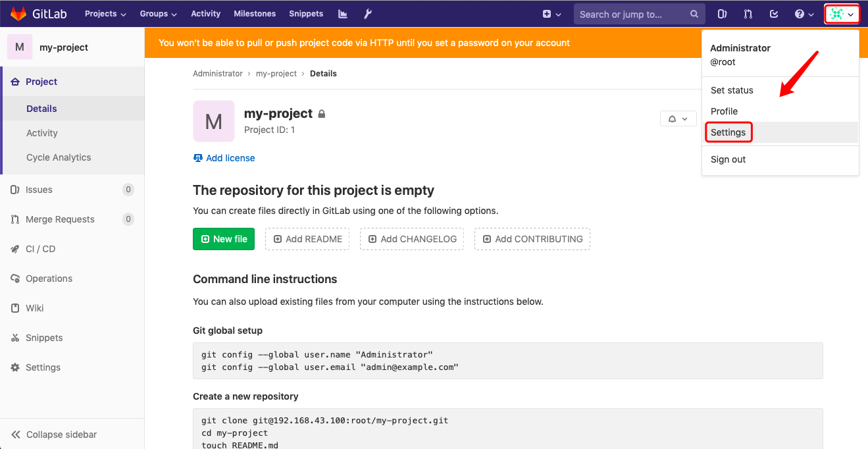
Task: Click the Wiki icon in sidebar
Action: (x=15, y=308)
